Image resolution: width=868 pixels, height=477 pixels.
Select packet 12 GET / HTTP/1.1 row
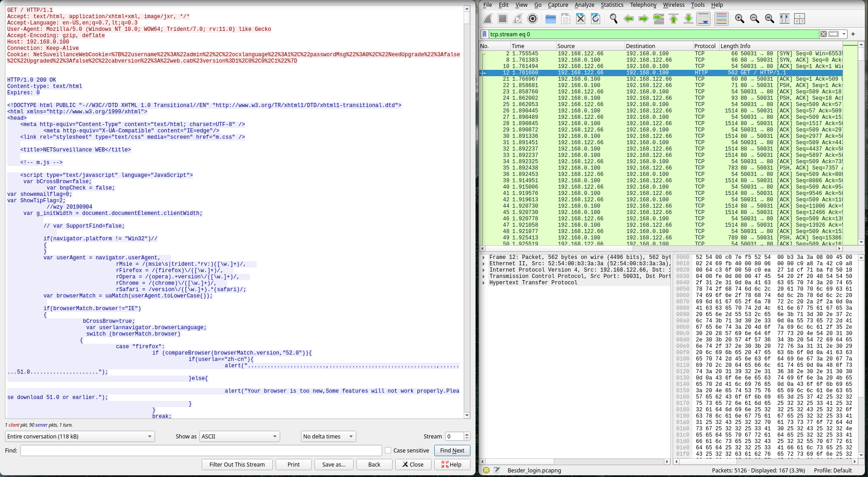pos(661,73)
